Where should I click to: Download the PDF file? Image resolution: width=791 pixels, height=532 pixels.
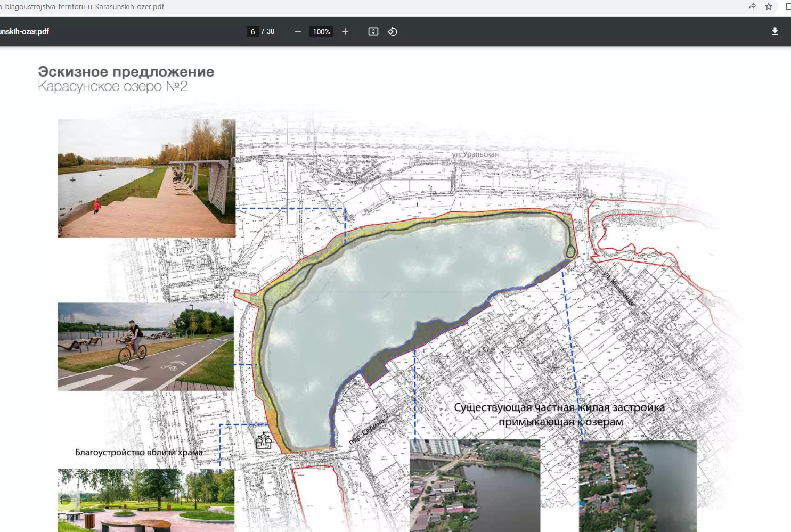[774, 31]
